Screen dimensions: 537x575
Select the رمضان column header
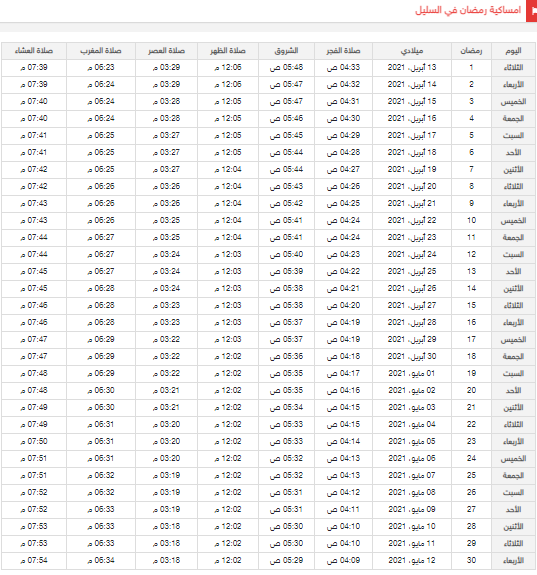(471, 51)
